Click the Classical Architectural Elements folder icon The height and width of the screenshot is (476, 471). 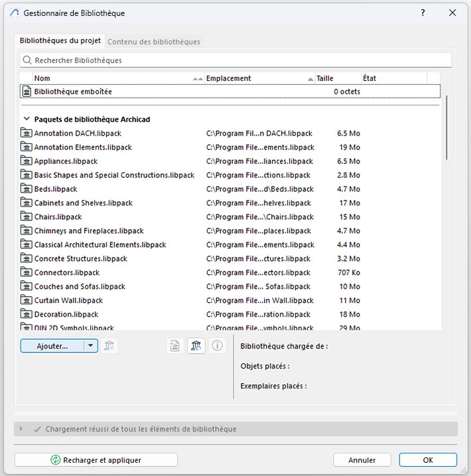click(x=27, y=245)
